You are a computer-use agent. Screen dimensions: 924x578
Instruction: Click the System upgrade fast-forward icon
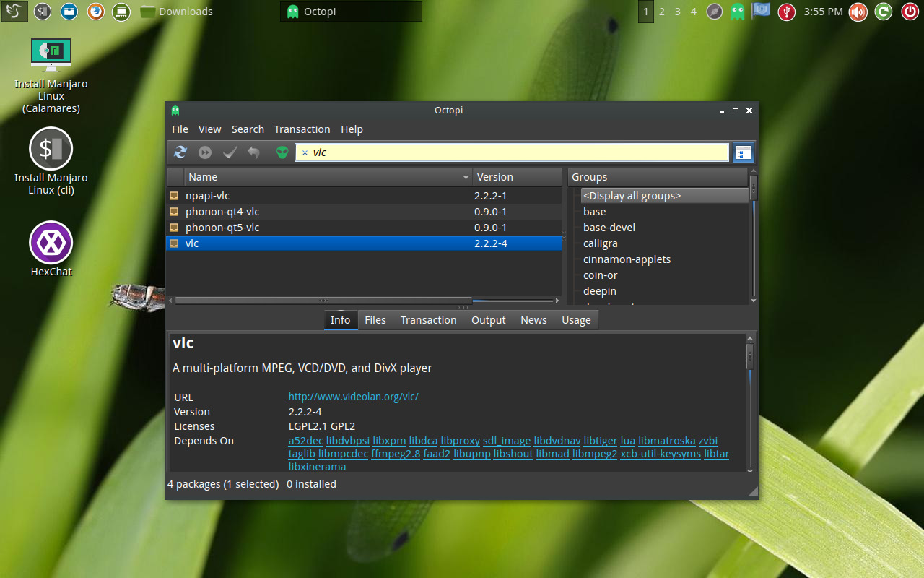coord(206,152)
